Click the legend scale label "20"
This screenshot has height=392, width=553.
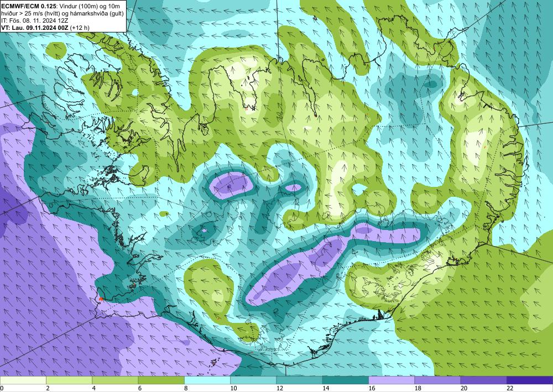pyautogui.click(x=465, y=388)
